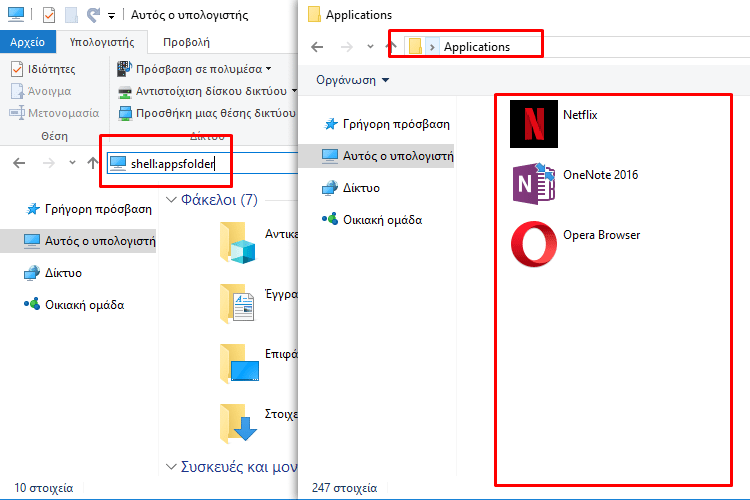Open the Έγγραφα documents folder icon
750x500 pixels.
coord(238,303)
